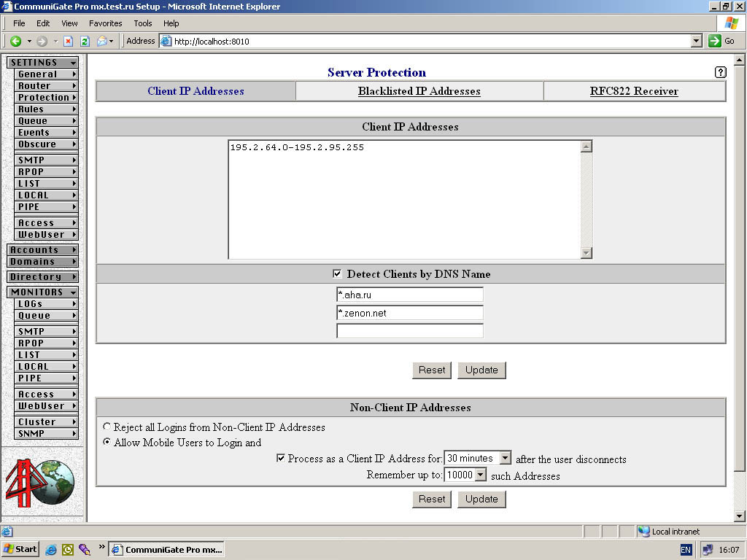Click the page icon in address bar
The width and height of the screenshot is (747, 560).
[x=166, y=41]
